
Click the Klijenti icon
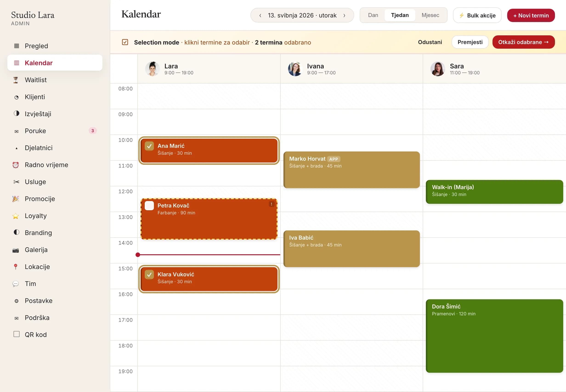tap(17, 97)
